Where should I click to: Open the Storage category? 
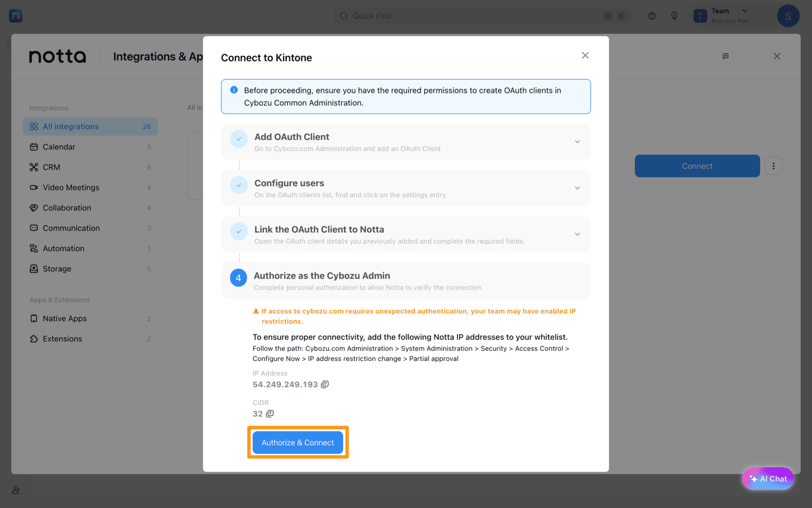90,269
